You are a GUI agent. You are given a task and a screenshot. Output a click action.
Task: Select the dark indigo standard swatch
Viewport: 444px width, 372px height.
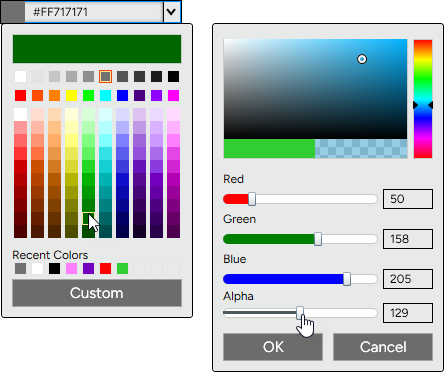pyautogui.click(x=139, y=96)
